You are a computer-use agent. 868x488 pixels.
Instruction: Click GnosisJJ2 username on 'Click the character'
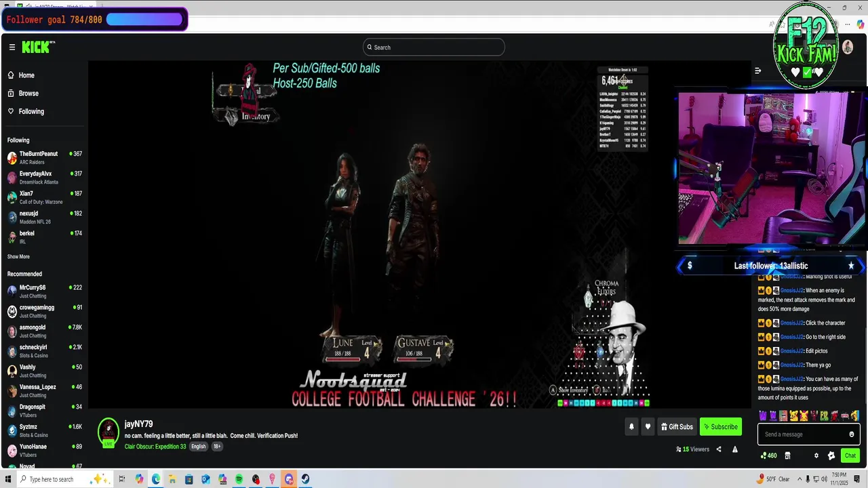[x=791, y=323]
